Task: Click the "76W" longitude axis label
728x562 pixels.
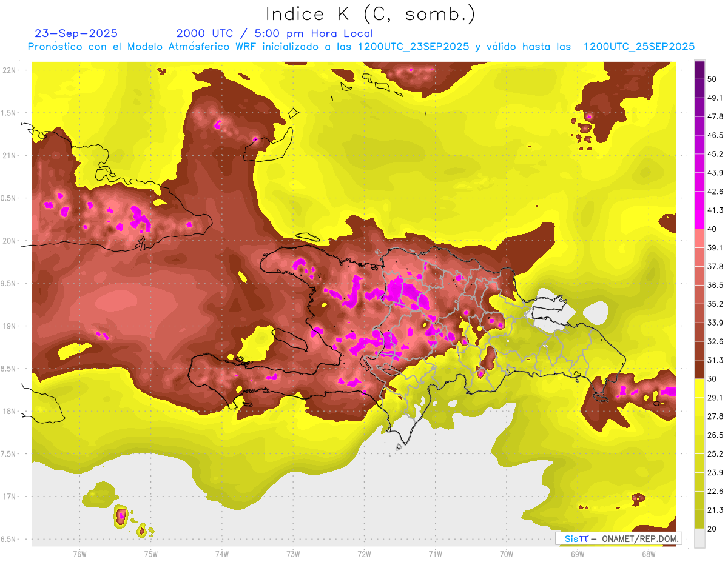Action: 79,554
